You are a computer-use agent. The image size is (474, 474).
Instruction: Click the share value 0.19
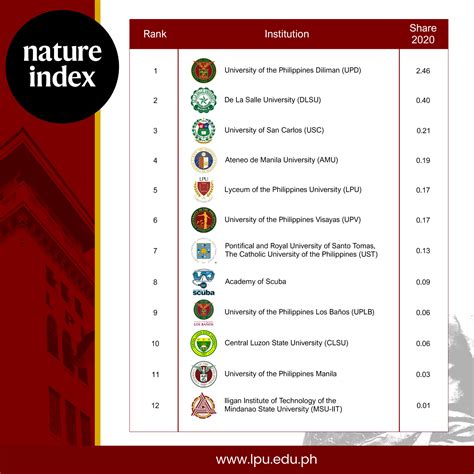pyautogui.click(x=423, y=160)
